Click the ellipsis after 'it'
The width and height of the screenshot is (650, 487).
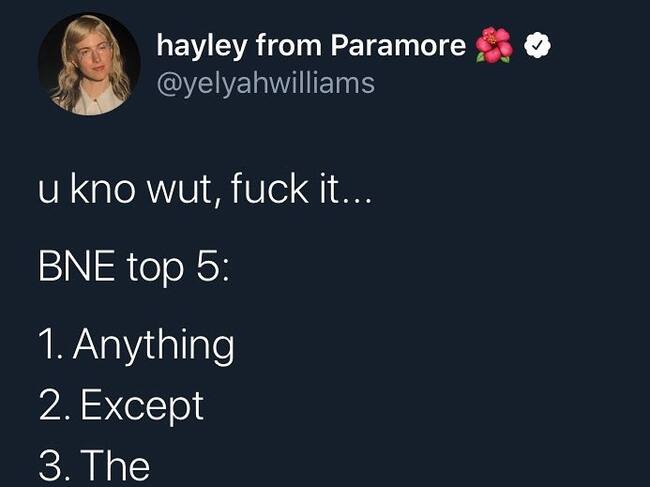coord(355,199)
